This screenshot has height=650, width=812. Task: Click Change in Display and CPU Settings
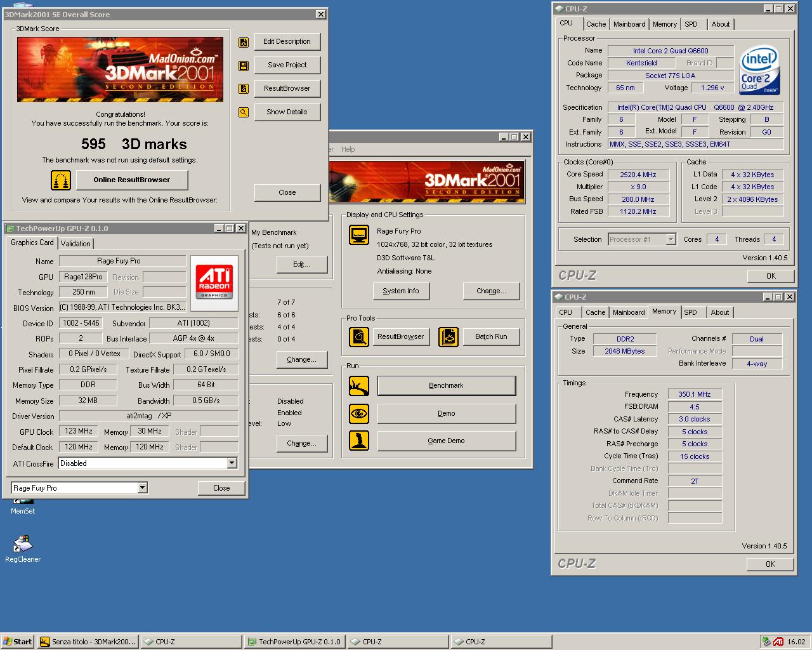[x=492, y=291]
